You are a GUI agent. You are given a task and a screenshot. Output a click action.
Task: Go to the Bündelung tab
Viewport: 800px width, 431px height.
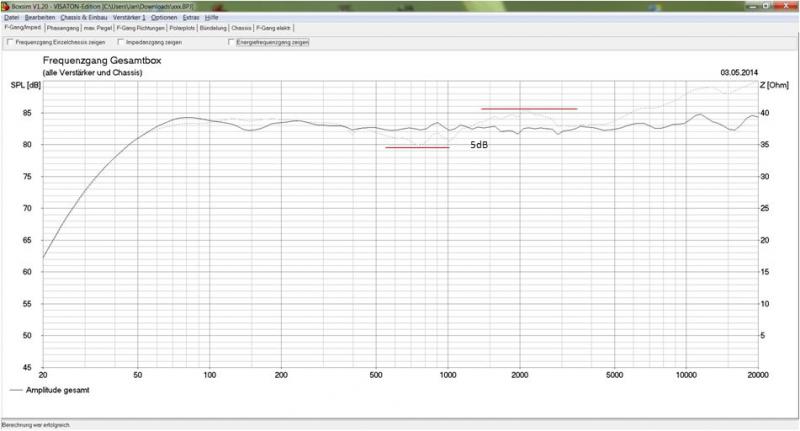point(213,28)
